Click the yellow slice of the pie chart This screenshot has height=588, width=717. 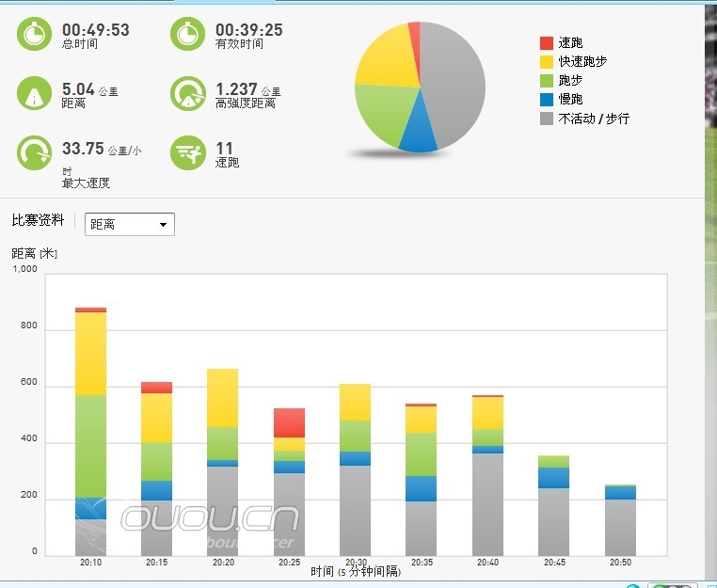[x=386, y=56]
